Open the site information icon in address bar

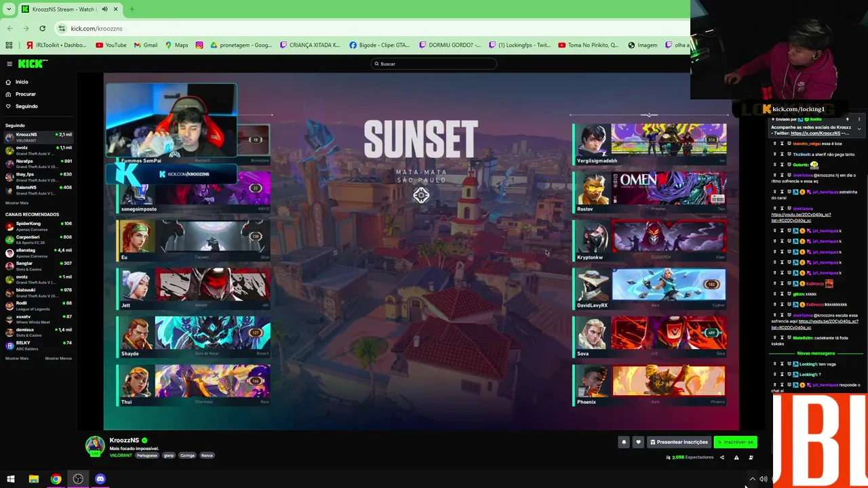click(x=62, y=28)
